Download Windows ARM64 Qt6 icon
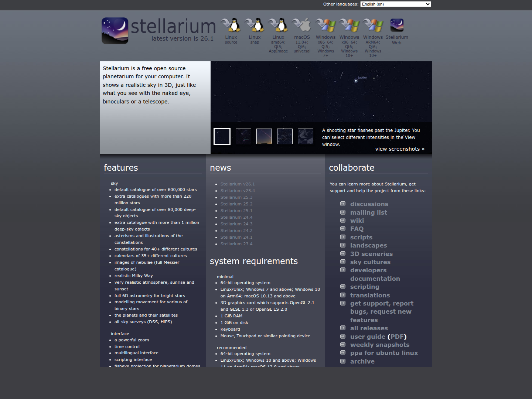Viewport: 532px width, 399px height. (373, 25)
